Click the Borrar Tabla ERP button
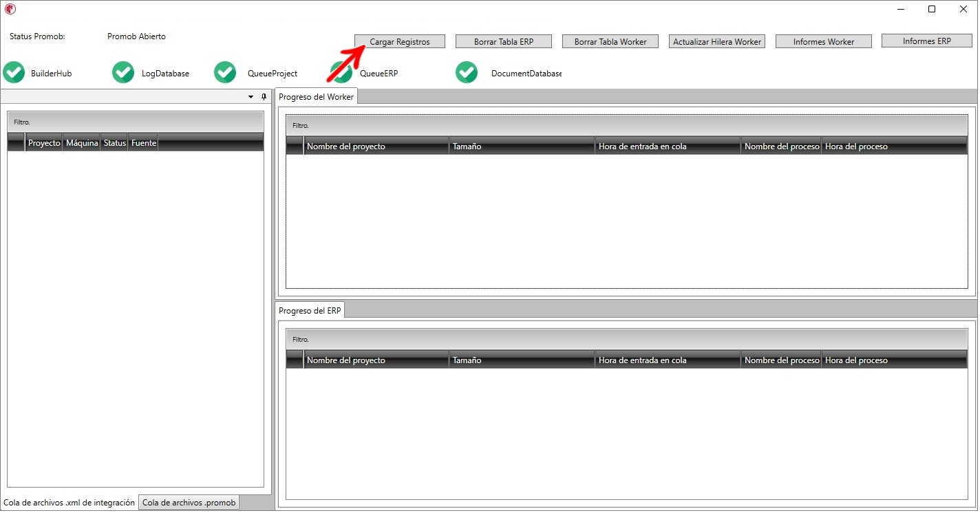The height and width of the screenshot is (513, 980). pos(504,41)
